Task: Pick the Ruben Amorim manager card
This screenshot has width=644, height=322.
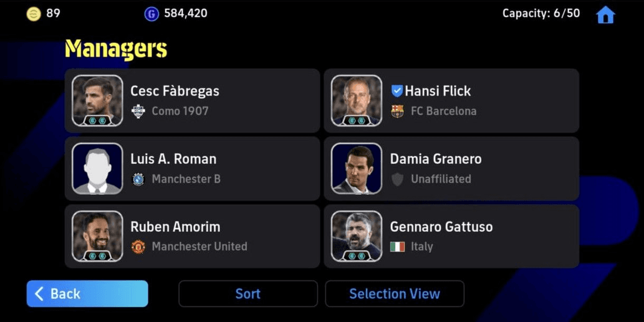Action: [192, 236]
